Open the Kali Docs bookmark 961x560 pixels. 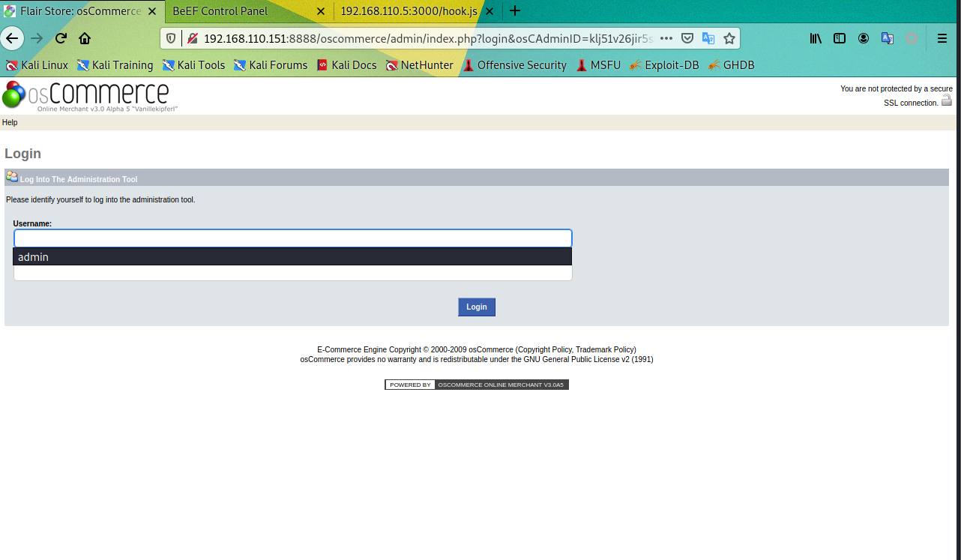(x=346, y=65)
